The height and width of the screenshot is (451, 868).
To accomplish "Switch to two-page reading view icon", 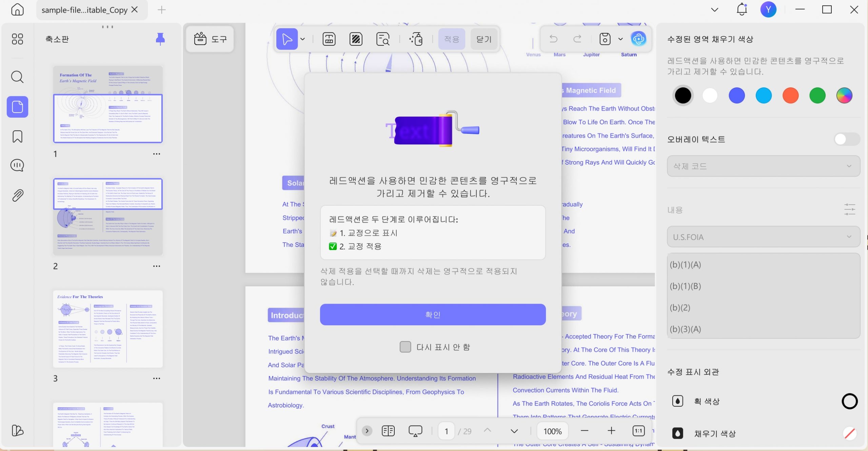I will pyautogui.click(x=388, y=431).
